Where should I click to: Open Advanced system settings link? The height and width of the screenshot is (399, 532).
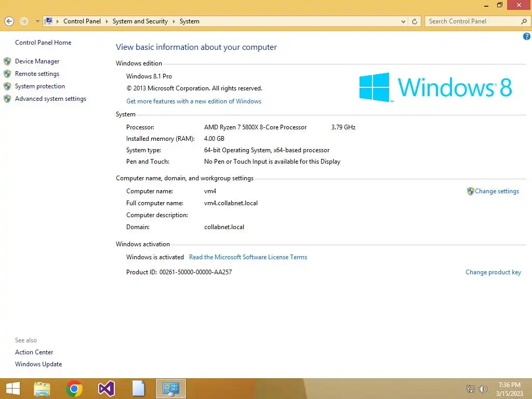[x=50, y=99]
